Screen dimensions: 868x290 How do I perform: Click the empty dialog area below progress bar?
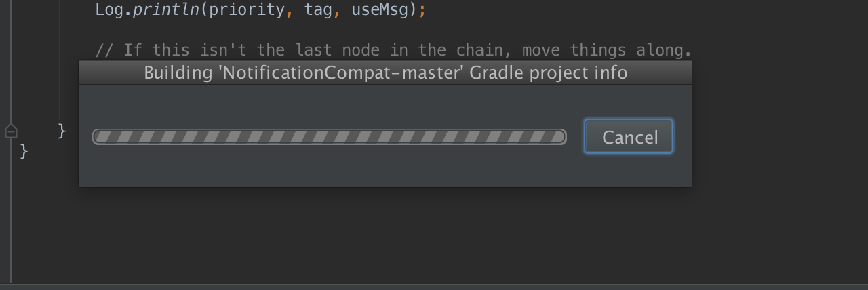385,169
